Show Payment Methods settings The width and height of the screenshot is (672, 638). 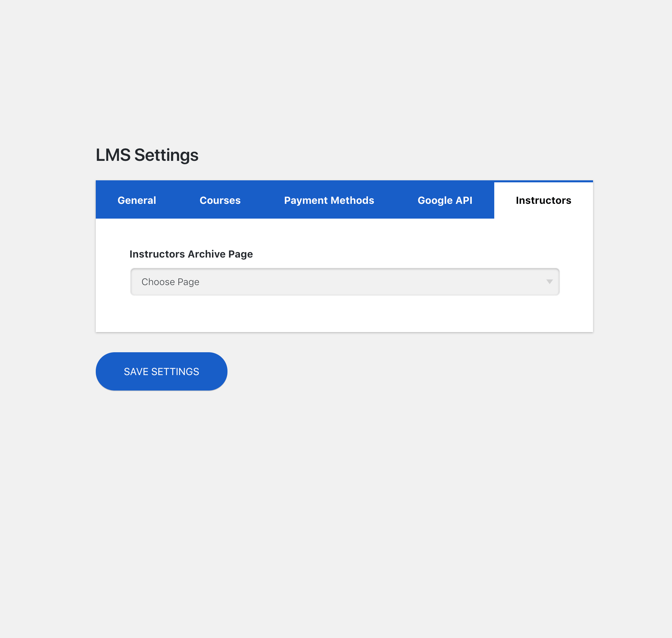click(x=329, y=200)
